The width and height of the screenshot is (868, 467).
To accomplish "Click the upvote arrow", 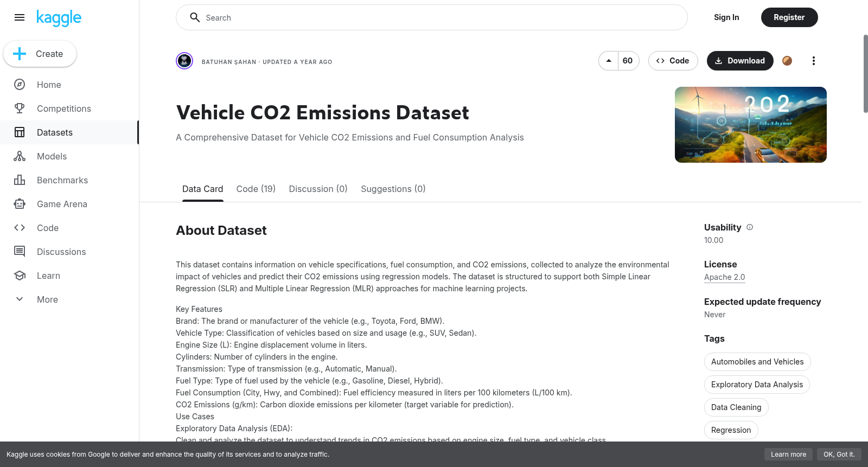I will pos(609,61).
